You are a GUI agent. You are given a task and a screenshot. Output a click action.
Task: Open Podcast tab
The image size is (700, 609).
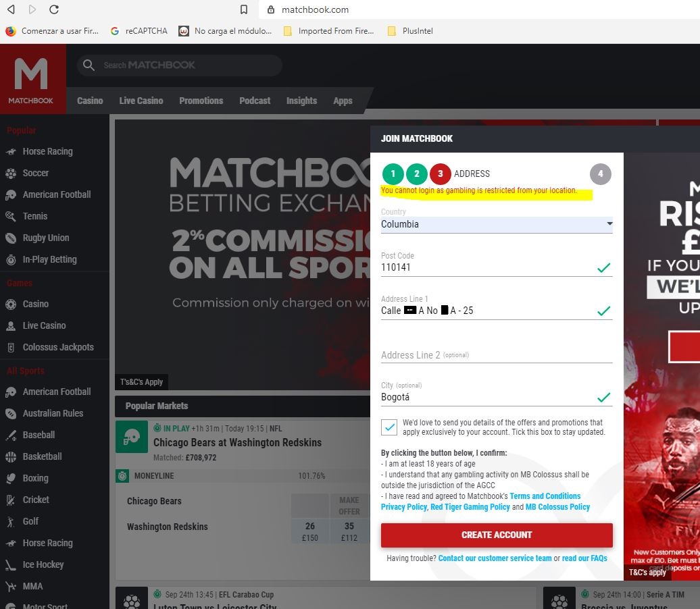point(255,101)
